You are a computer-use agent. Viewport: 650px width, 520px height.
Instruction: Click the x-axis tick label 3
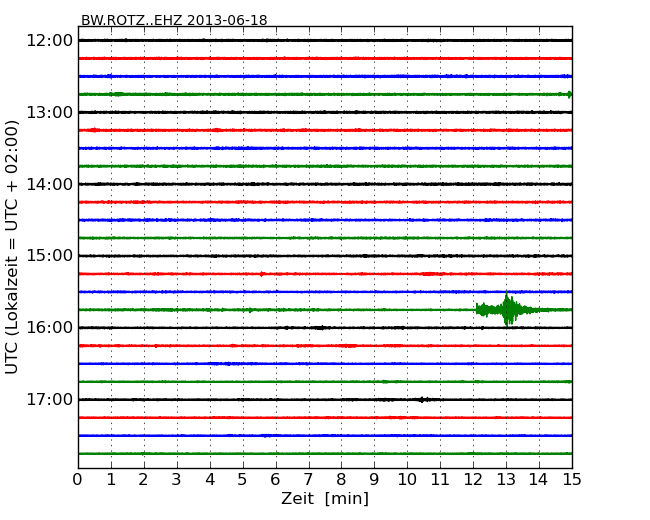(x=177, y=480)
